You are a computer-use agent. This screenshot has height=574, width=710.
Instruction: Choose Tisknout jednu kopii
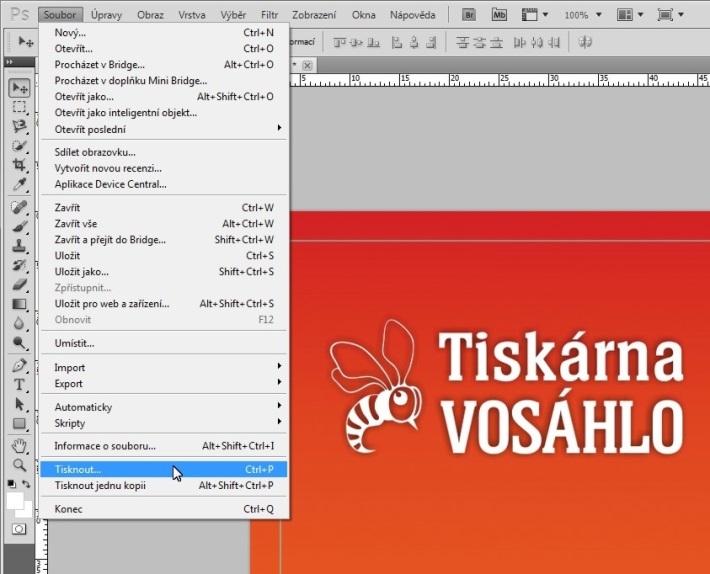(164, 485)
